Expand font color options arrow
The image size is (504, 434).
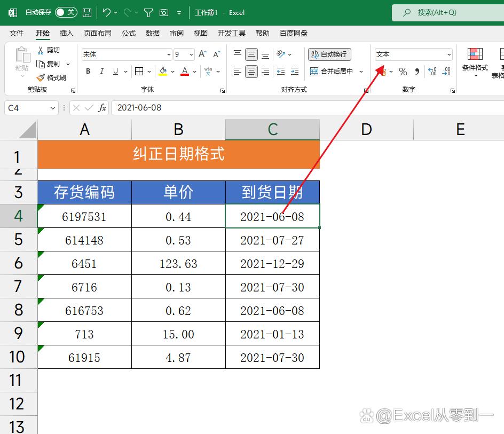194,72
